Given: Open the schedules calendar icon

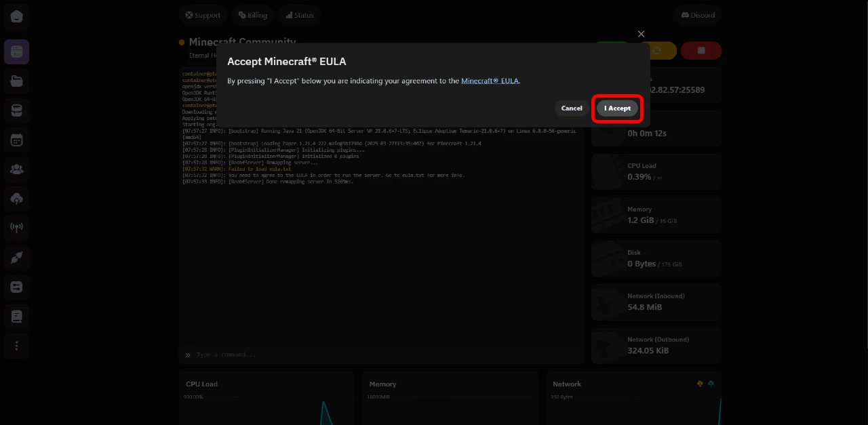Looking at the screenshot, I should click(16, 140).
